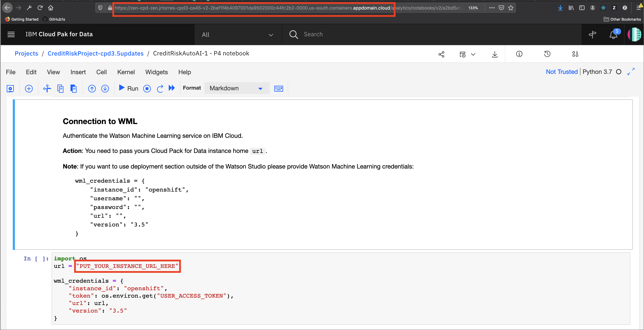Open the CreditRiskProject-cpd3.5updates breadcrumb link
The image size is (644, 330).
95,53
